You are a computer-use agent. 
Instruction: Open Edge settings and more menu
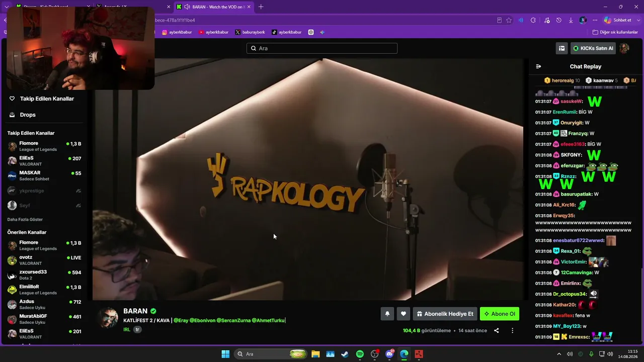595,20
